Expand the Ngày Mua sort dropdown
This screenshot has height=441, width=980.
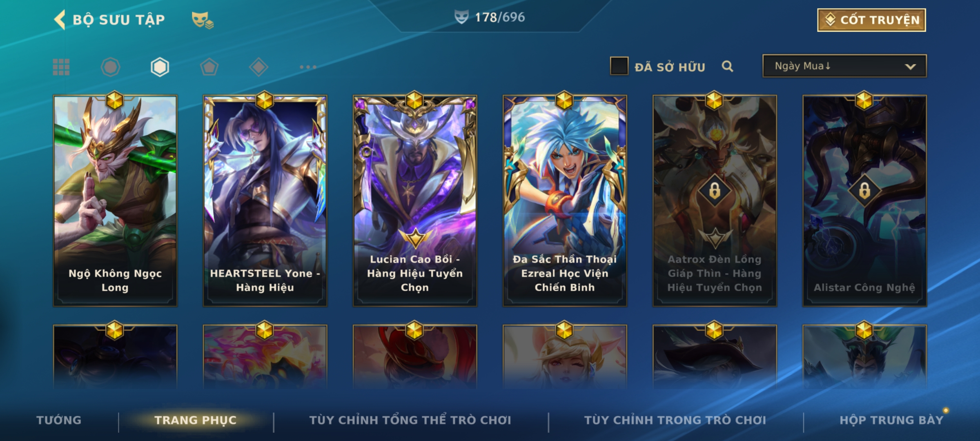pos(844,66)
